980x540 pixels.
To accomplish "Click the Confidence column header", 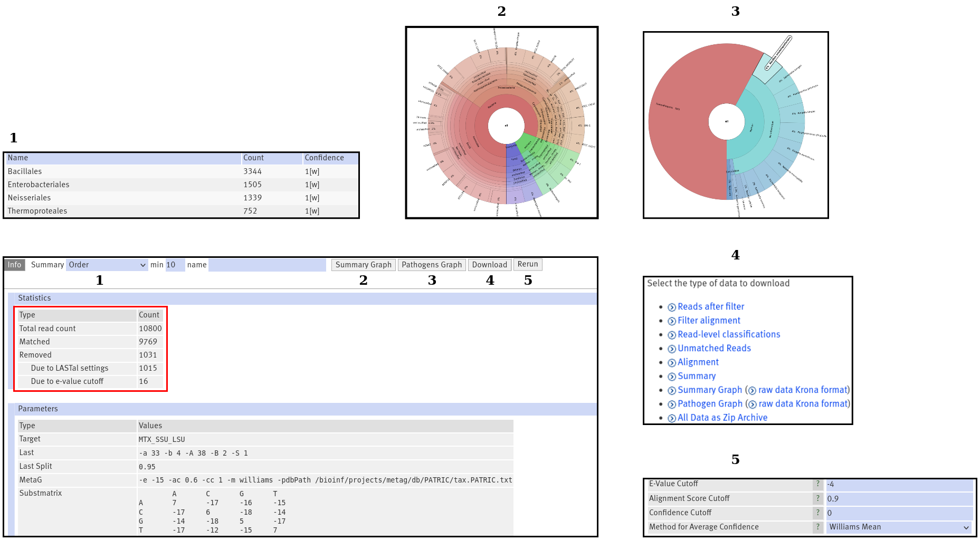I will (331, 158).
